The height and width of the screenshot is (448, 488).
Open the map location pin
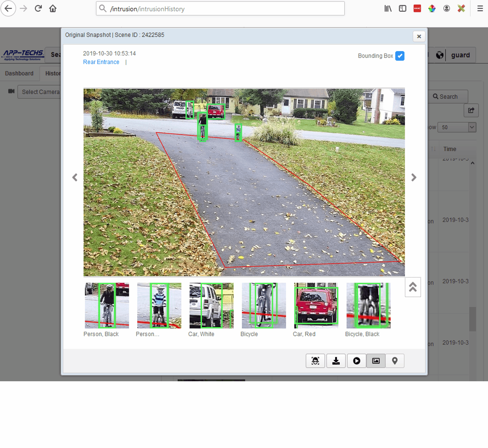tap(395, 361)
